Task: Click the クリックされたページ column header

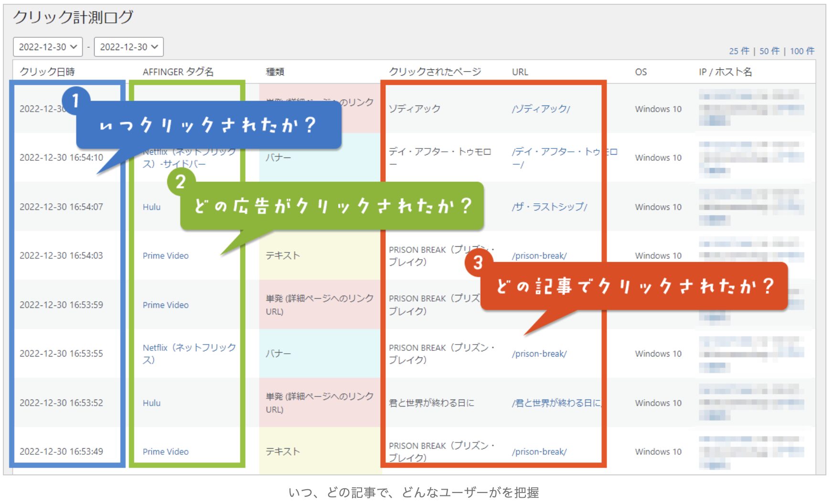Action: point(435,72)
